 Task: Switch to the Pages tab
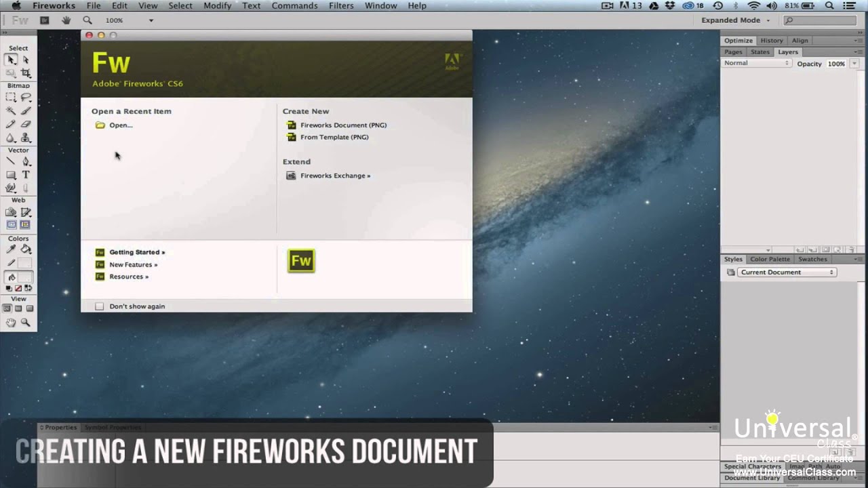[x=733, y=52]
